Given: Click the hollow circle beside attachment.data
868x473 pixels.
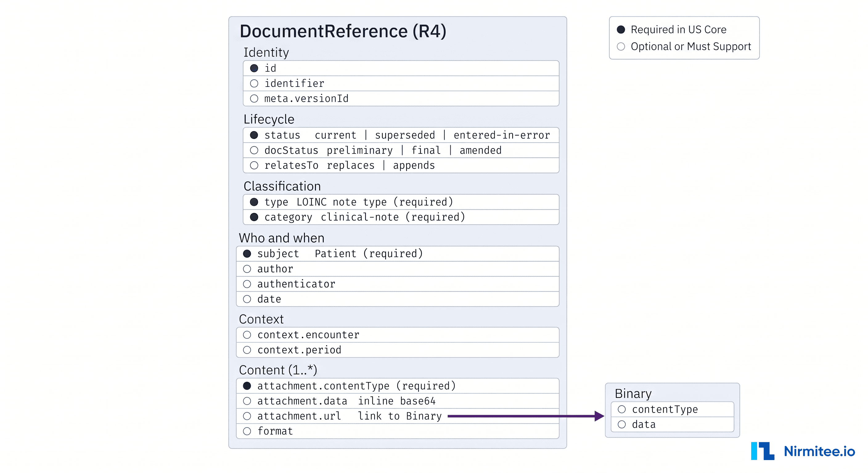Looking at the screenshot, I should pyautogui.click(x=247, y=401).
